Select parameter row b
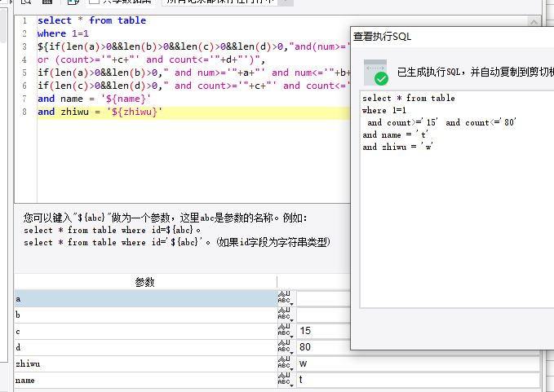The height and width of the screenshot is (392, 554). tap(146, 315)
